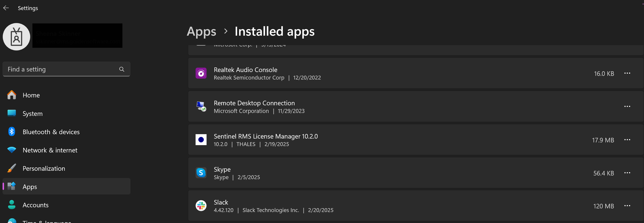Click Slack Technologies Inc. publisher text

coord(271,210)
